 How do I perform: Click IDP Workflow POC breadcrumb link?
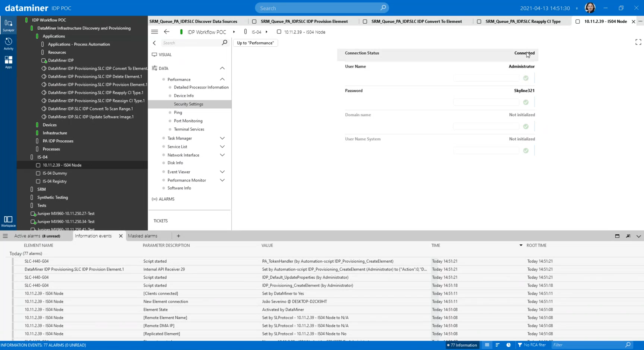pyautogui.click(x=207, y=32)
